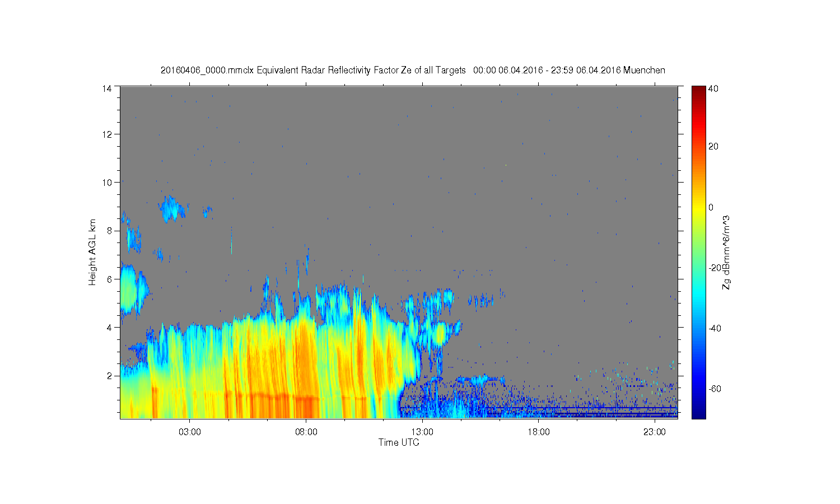Click the '08:00' time tick label
The width and height of the screenshot is (840, 504).
306,432
